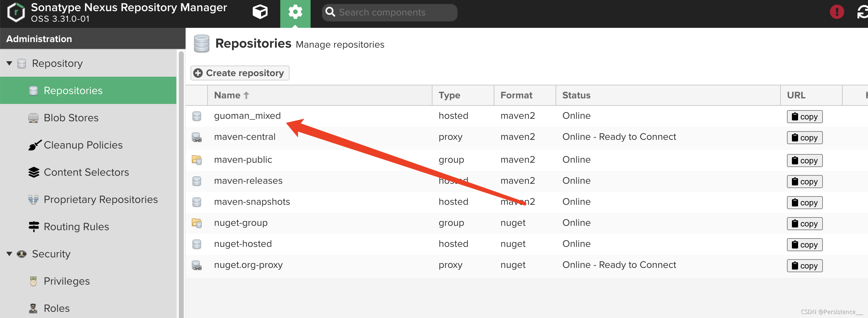Click the Content Selectors layers icon
Viewport: 868px width, 318px height.
pyautogui.click(x=34, y=172)
